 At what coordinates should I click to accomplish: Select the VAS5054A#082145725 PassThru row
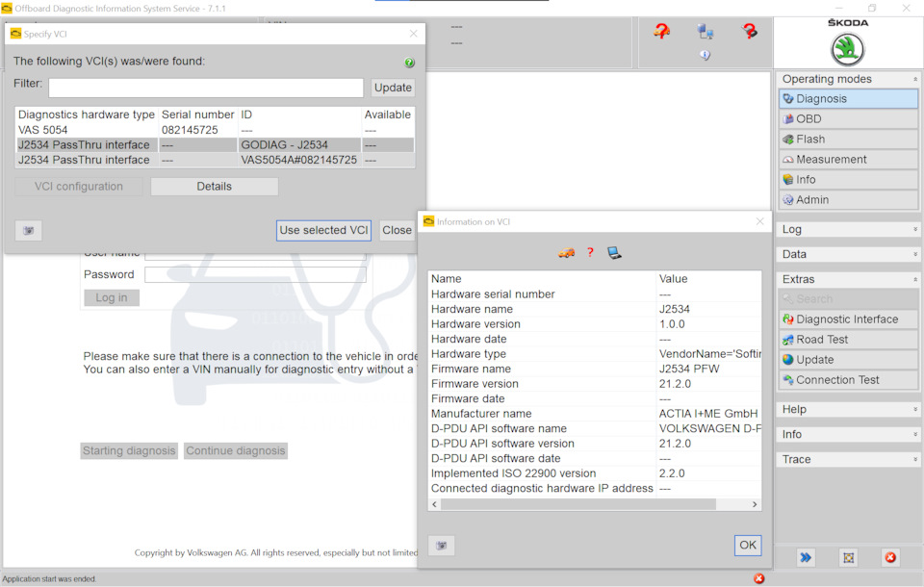click(x=215, y=160)
